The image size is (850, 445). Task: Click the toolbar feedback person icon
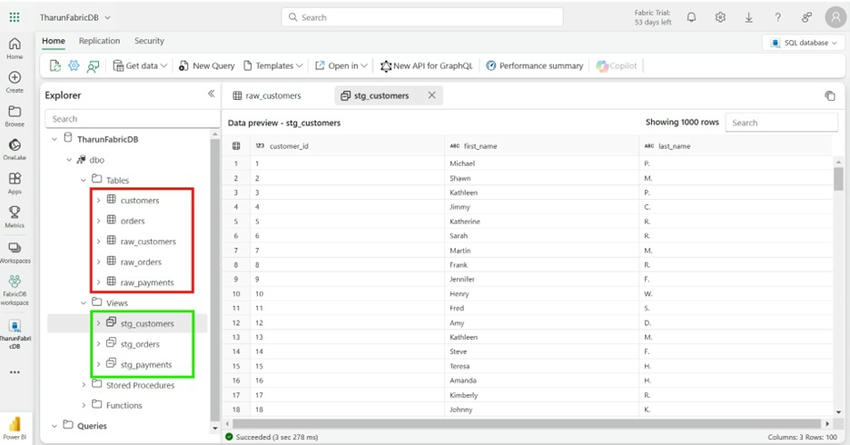(93, 66)
